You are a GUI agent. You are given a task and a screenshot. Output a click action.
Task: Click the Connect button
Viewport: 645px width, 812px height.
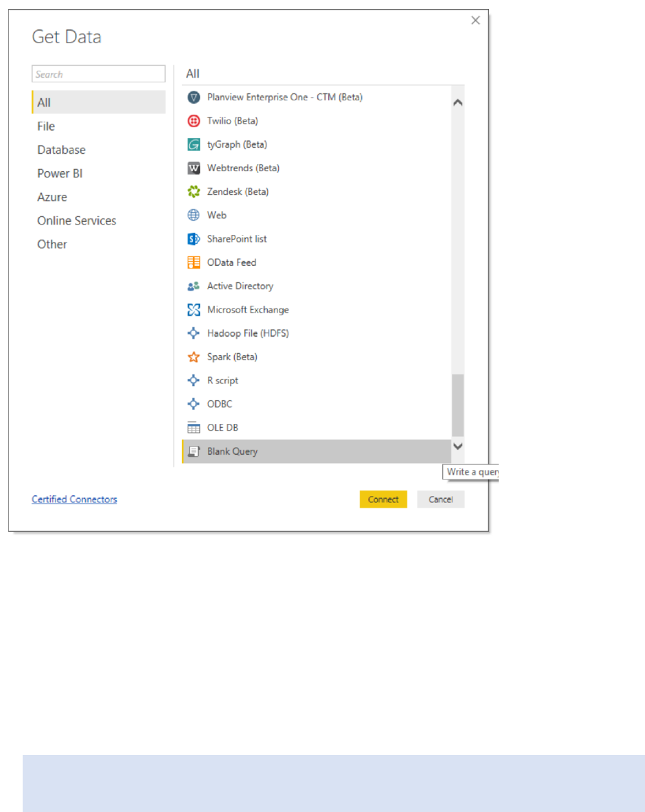(383, 499)
